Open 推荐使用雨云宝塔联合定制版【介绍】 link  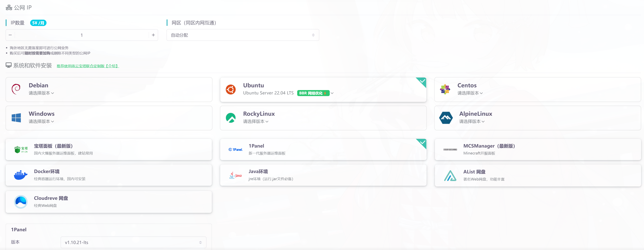pyautogui.click(x=88, y=66)
